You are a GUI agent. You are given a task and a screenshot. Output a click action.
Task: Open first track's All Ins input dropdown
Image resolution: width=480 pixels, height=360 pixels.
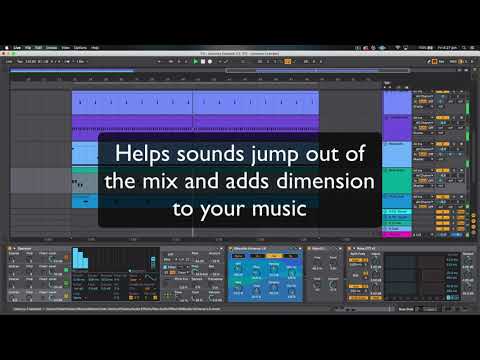pyautogui.click(x=424, y=91)
